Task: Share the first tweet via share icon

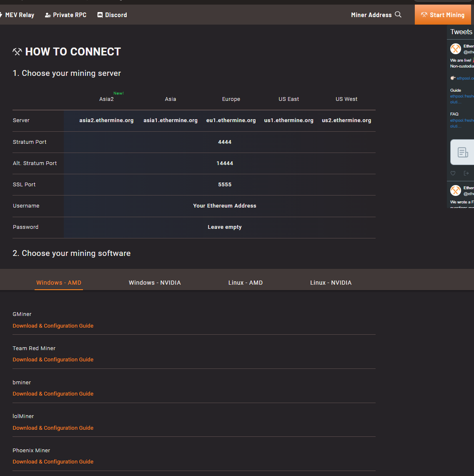Action: pyautogui.click(x=466, y=173)
